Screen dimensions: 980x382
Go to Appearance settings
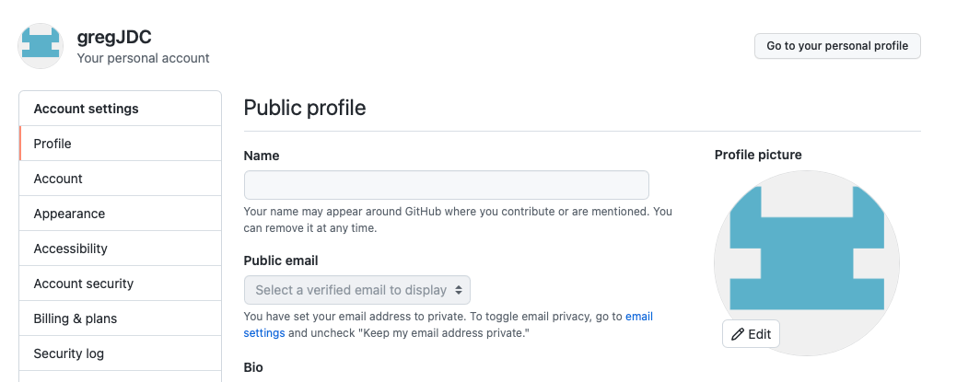click(x=69, y=214)
